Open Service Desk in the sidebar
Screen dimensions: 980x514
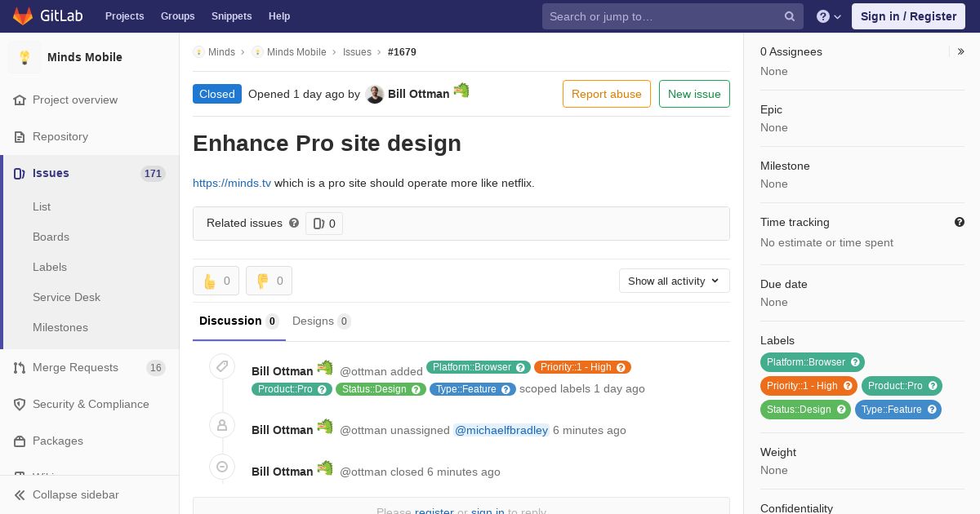coord(66,297)
